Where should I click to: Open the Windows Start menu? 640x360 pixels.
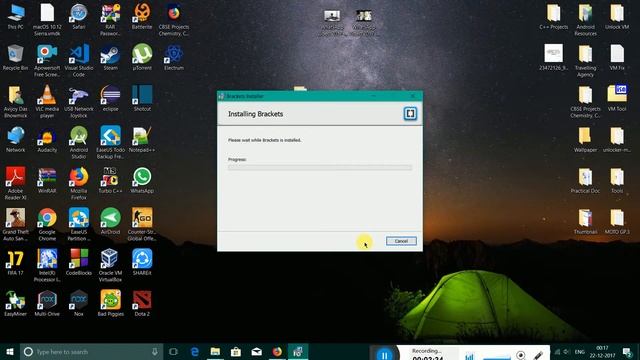pos(10,351)
